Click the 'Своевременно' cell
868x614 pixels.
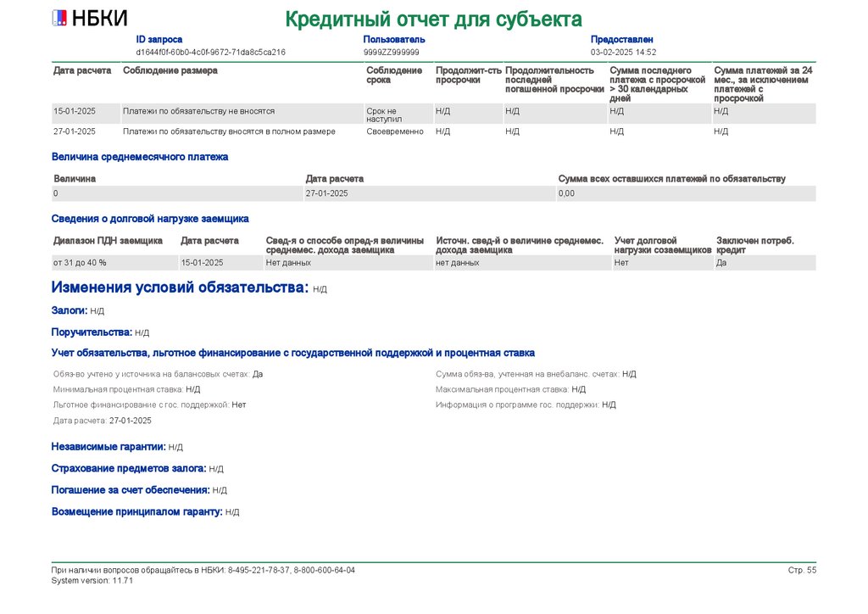(x=390, y=131)
